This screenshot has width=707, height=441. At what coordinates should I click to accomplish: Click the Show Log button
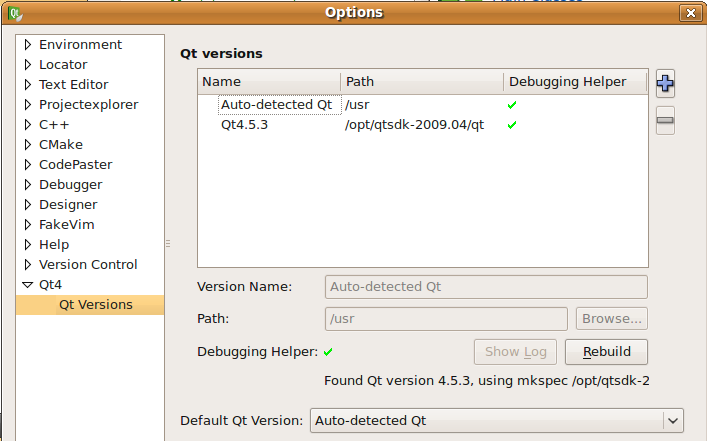point(515,352)
